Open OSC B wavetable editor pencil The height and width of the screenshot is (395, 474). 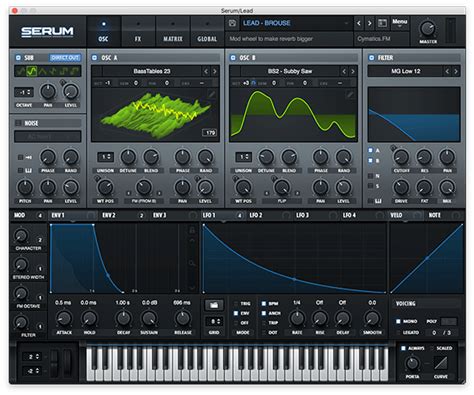pyautogui.click(x=350, y=94)
